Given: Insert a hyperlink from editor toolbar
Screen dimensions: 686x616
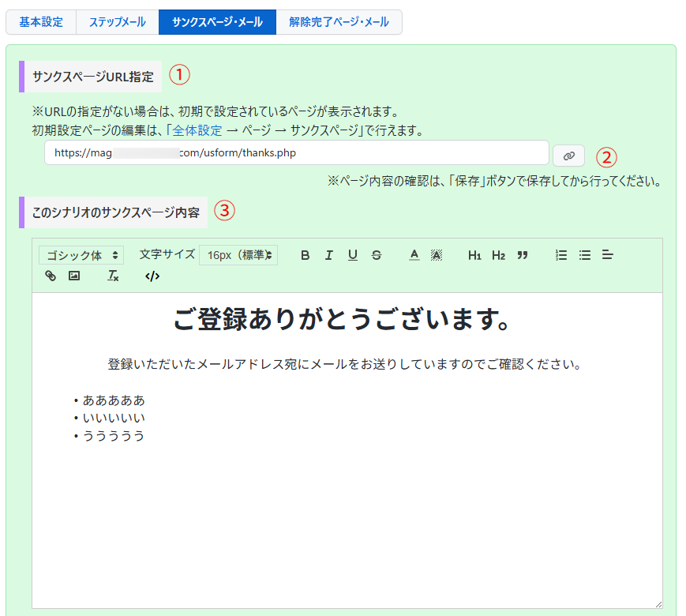Looking at the screenshot, I should click(51, 276).
